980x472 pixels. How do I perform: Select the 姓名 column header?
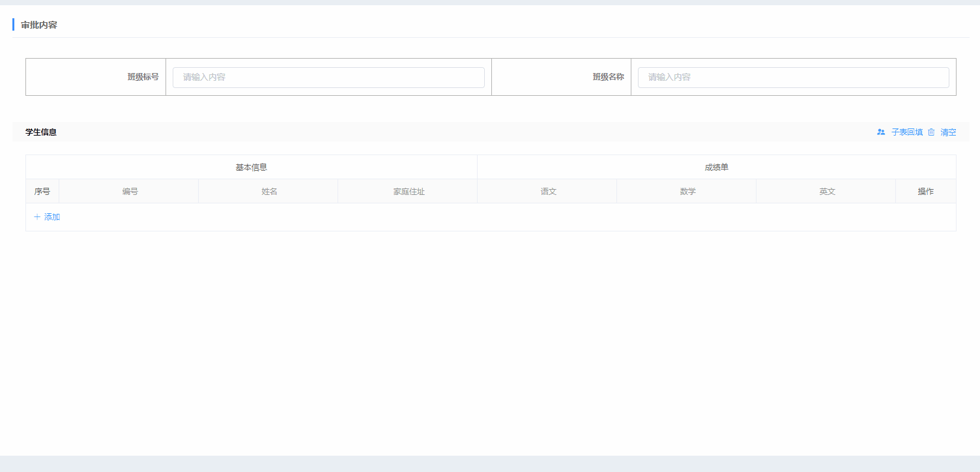269,192
